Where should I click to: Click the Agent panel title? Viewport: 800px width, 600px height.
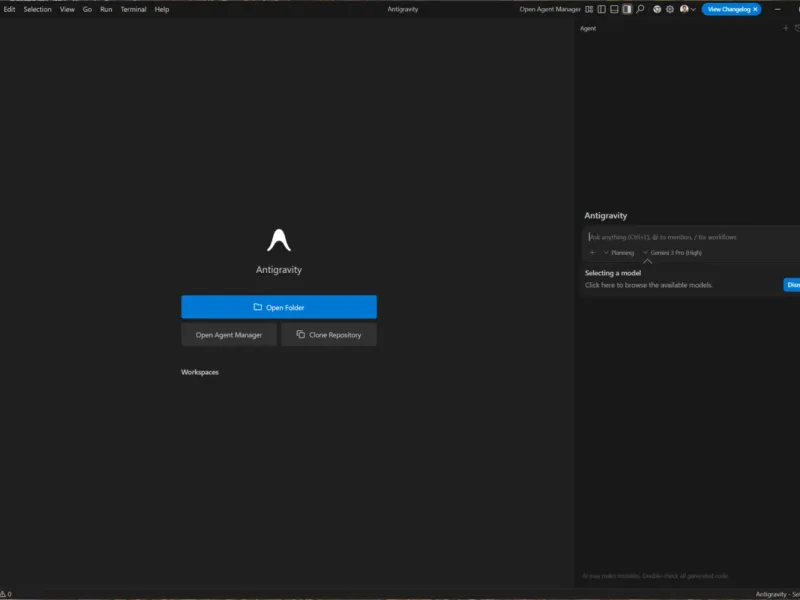(x=588, y=29)
